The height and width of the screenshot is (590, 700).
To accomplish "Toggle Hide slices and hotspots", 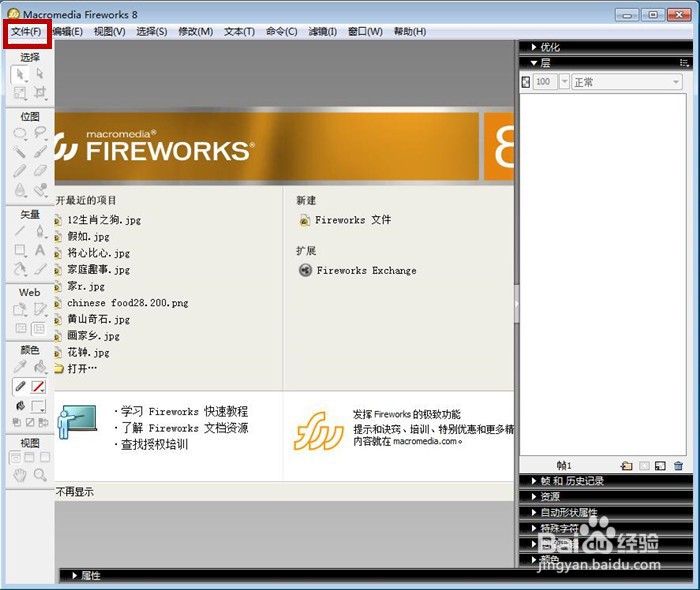I will 21,329.
